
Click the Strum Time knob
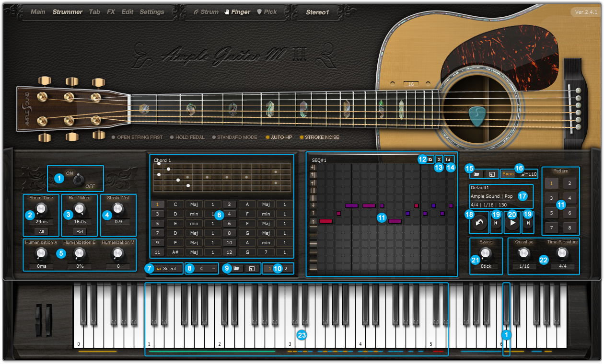(41, 209)
